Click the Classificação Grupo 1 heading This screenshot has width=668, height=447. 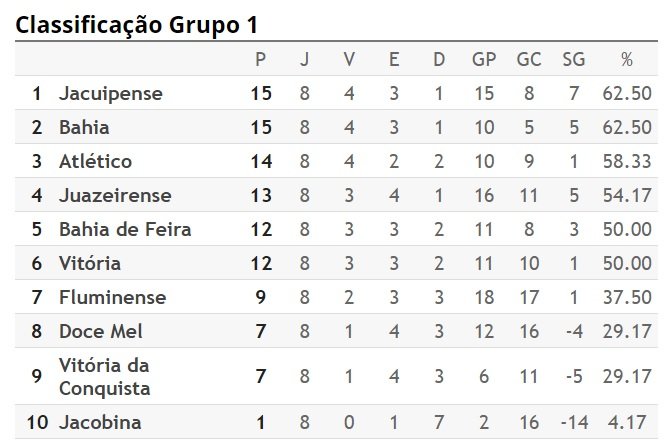point(137,24)
